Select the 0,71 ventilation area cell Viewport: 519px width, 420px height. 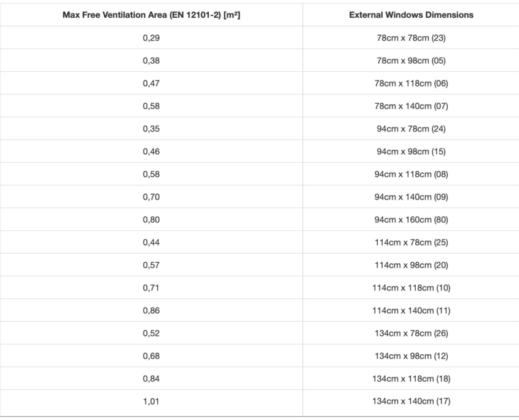pos(151,288)
